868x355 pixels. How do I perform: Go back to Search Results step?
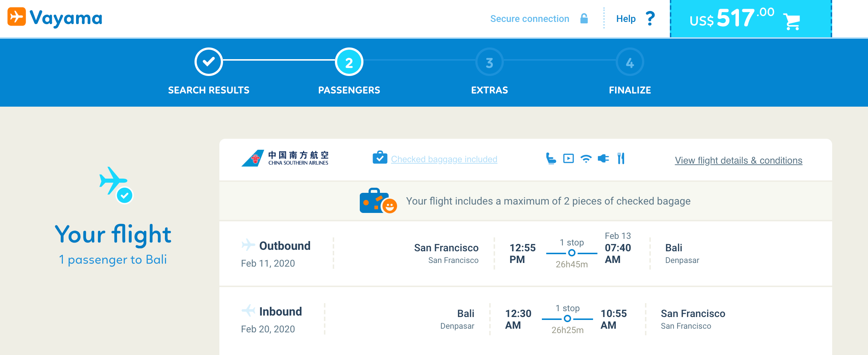208,62
